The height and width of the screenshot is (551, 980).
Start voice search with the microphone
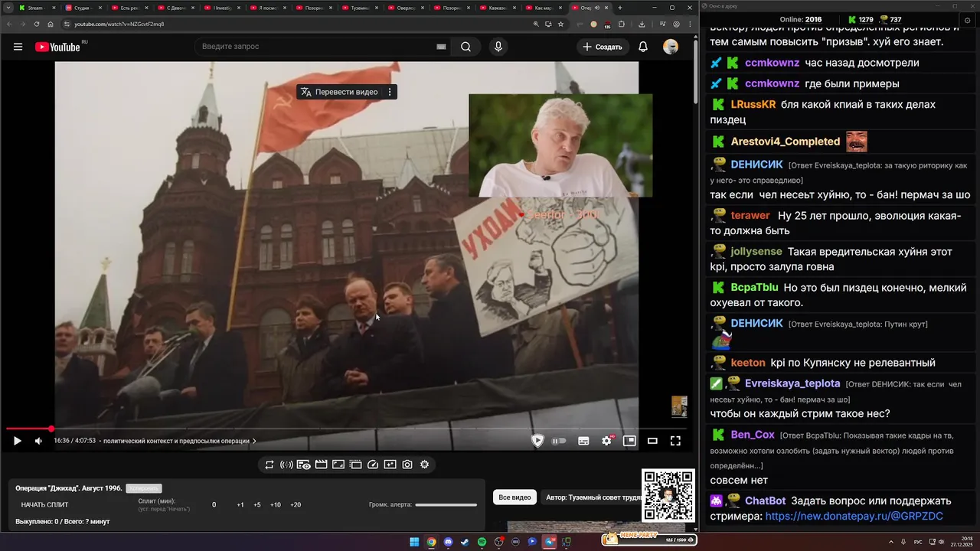click(498, 47)
